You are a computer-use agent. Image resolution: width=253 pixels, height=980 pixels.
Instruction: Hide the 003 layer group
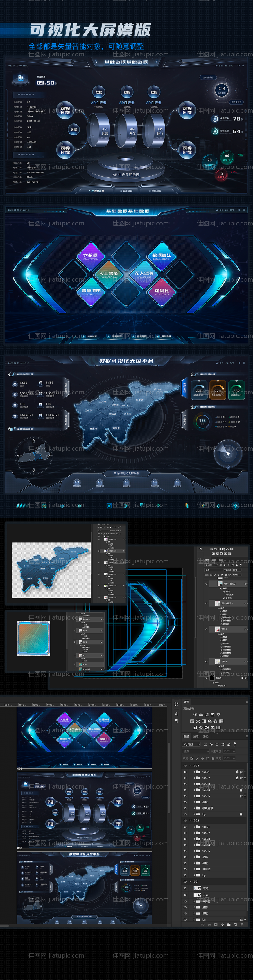[185, 765]
